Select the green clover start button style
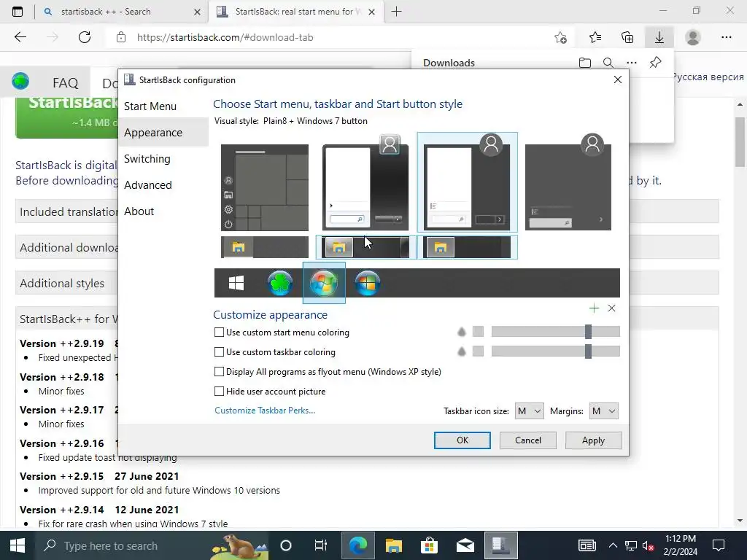747x560 pixels. coord(280,283)
